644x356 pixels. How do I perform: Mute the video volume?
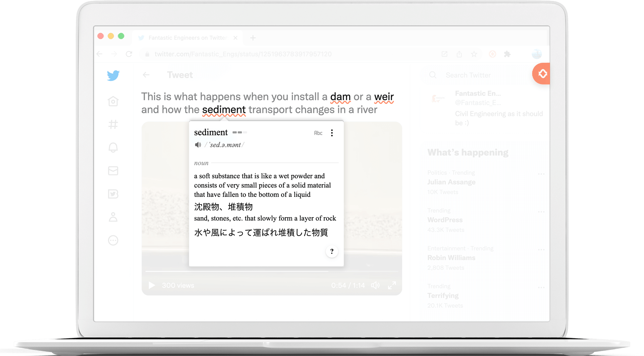pos(375,285)
